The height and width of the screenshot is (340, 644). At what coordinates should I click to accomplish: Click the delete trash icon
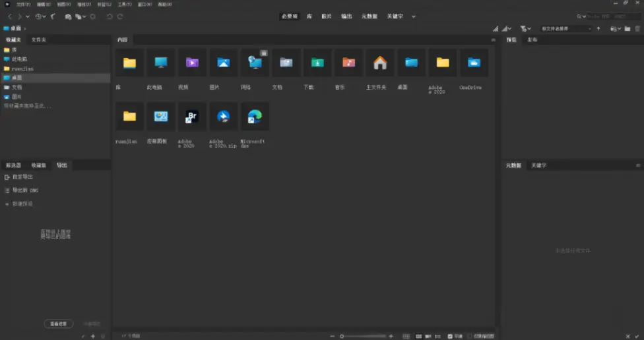pyautogui.click(x=637, y=29)
